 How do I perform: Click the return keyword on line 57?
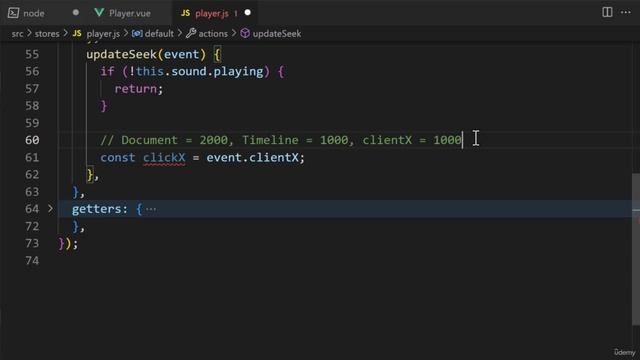[136, 89]
